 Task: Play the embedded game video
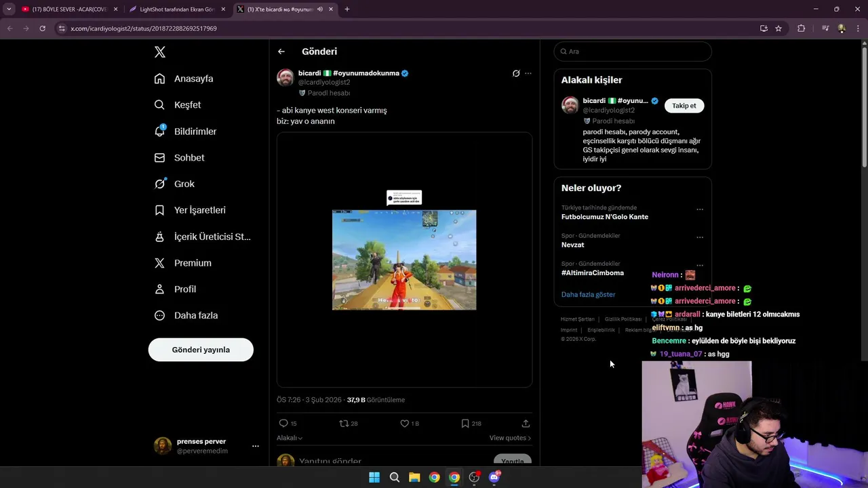pos(404,260)
